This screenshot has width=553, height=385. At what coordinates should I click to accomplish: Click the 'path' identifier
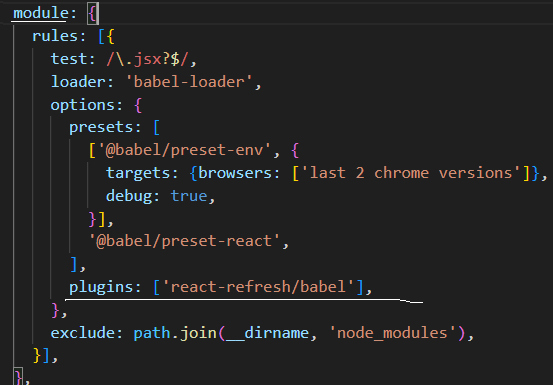point(152,333)
